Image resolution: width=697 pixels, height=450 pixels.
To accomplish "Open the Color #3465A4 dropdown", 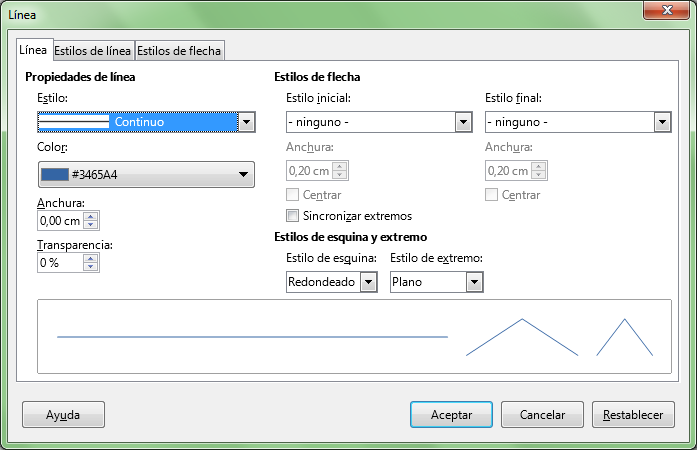I will (243, 175).
